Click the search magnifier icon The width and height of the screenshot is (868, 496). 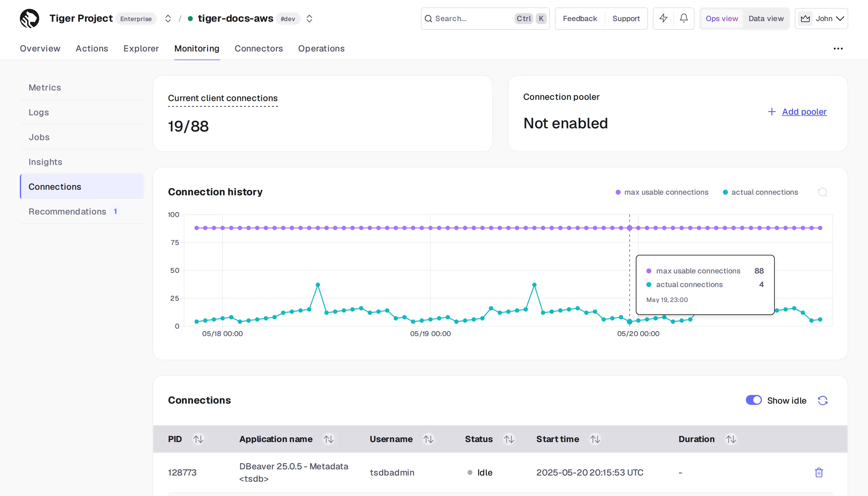coord(428,19)
